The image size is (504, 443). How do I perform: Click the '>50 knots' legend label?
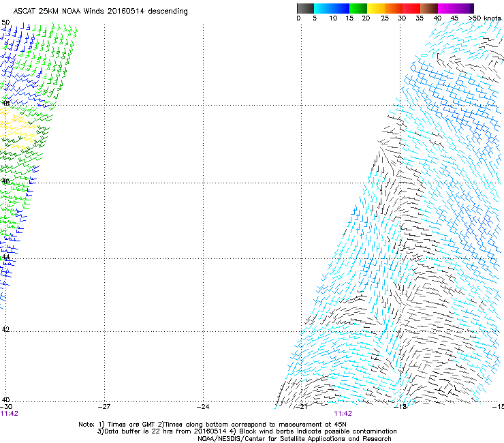484,18
